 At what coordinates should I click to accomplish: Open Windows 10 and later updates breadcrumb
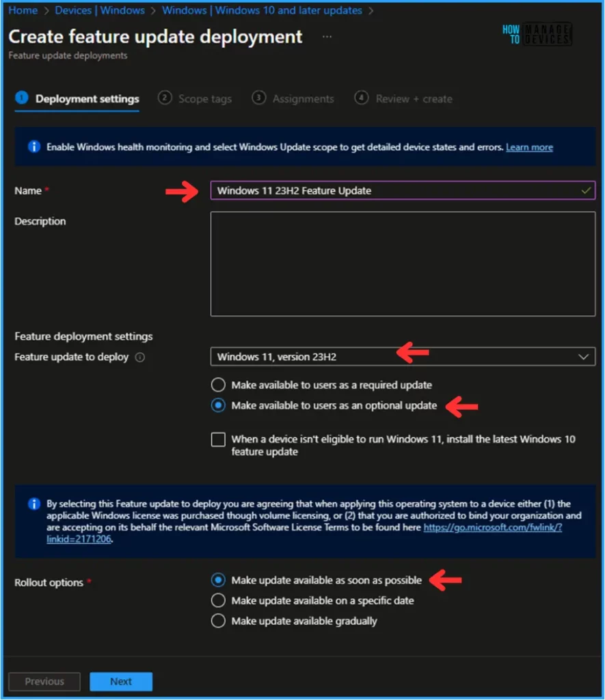[x=262, y=10]
